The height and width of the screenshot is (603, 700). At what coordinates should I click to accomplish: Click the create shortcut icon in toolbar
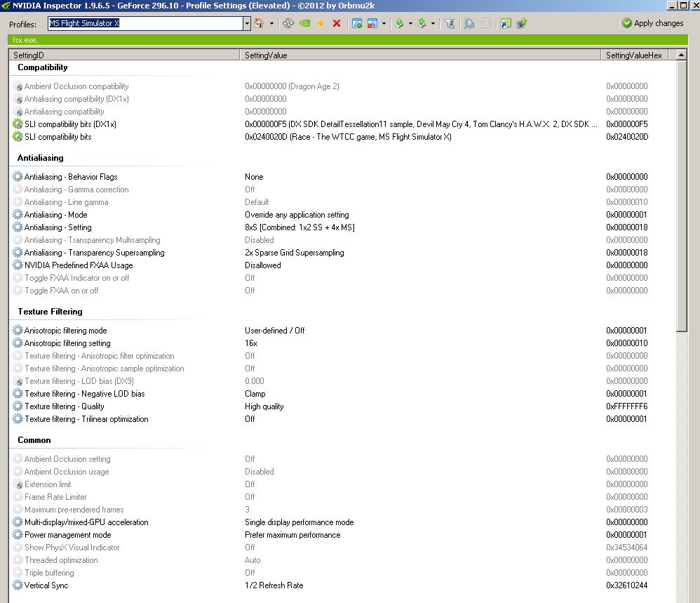point(505,23)
